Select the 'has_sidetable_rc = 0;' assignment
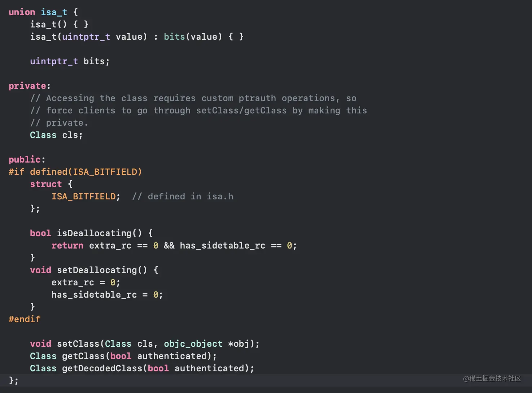The height and width of the screenshot is (393, 532). [107, 295]
